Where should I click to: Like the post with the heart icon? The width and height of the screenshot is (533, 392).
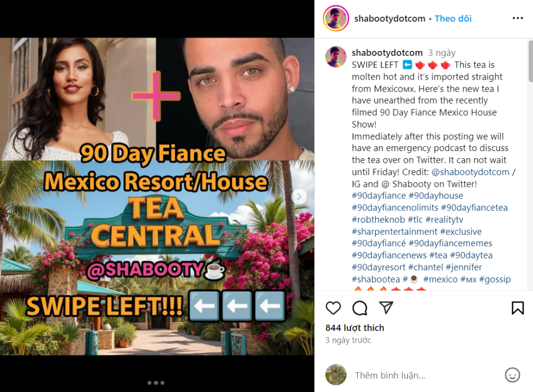333,308
